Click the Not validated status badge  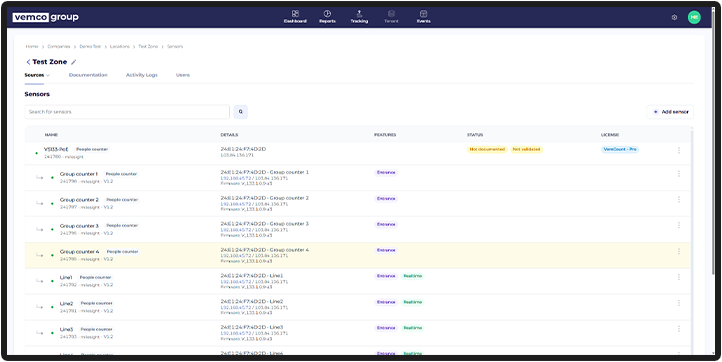click(x=526, y=150)
